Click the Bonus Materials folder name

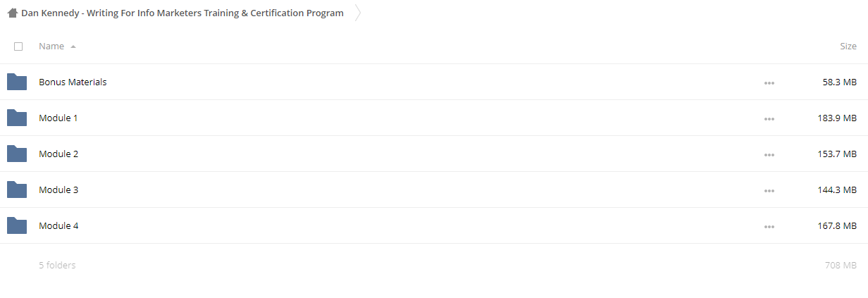(73, 82)
